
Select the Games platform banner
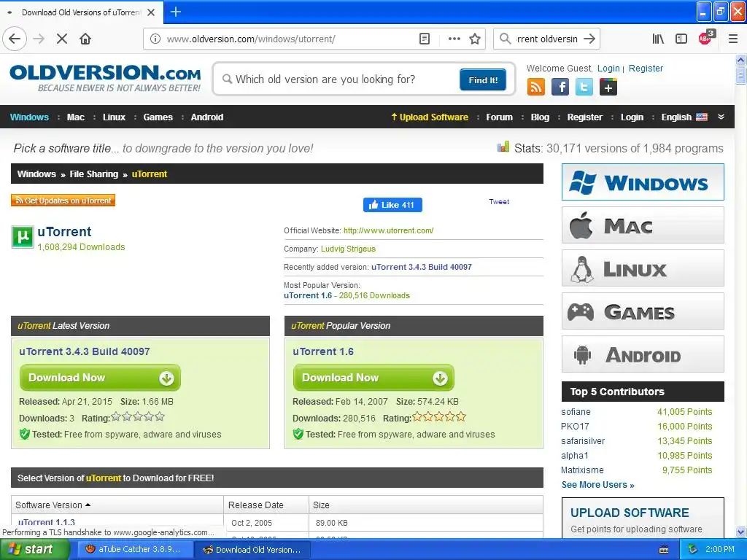click(x=643, y=311)
